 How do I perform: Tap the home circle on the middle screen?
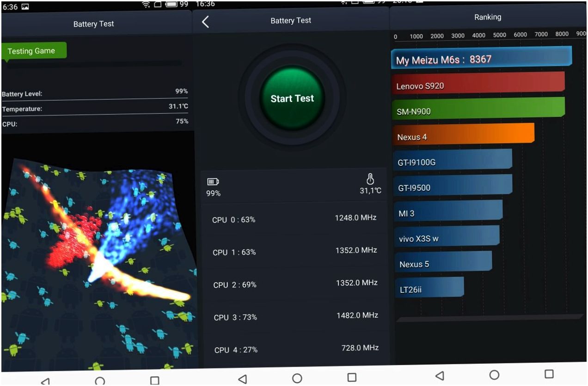pos(297,378)
